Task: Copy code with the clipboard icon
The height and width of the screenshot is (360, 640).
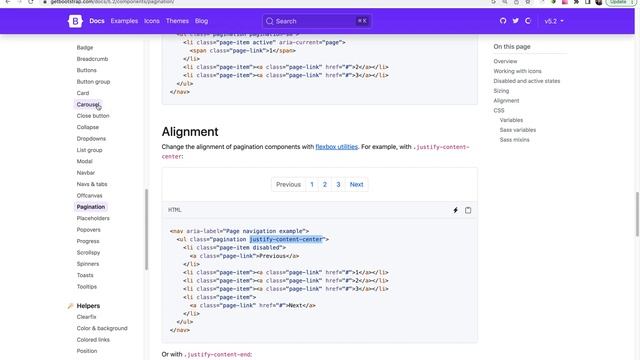Action: (468, 210)
